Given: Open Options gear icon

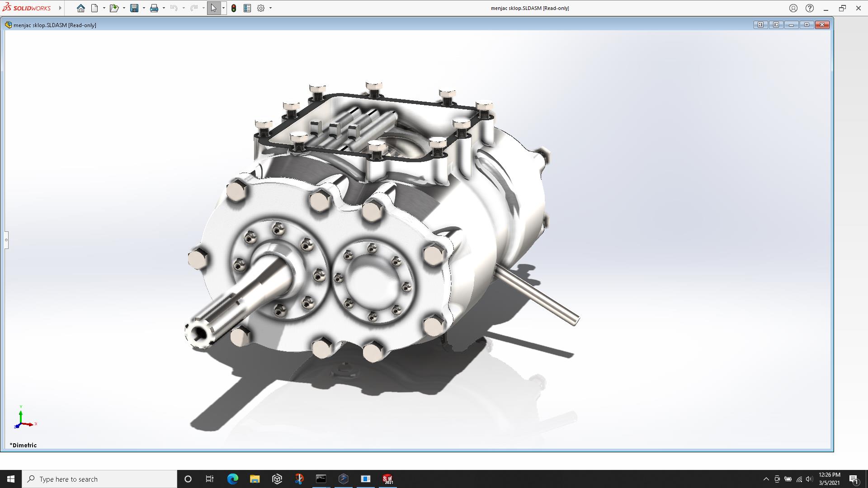Looking at the screenshot, I should (x=261, y=8).
